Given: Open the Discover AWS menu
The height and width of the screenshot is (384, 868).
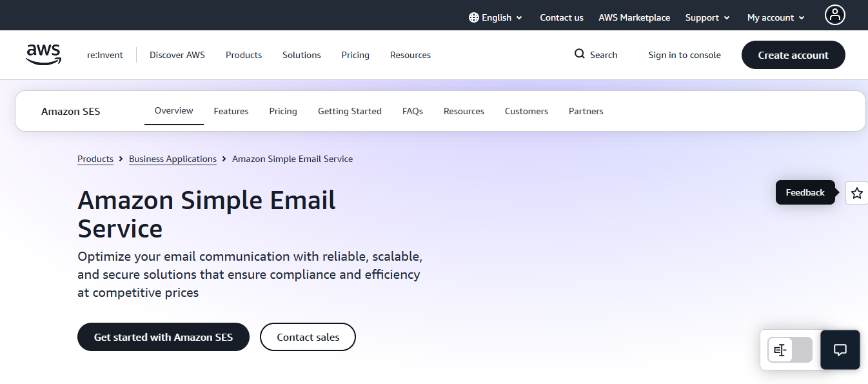Looking at the screenshot, I should click(177, 55).
